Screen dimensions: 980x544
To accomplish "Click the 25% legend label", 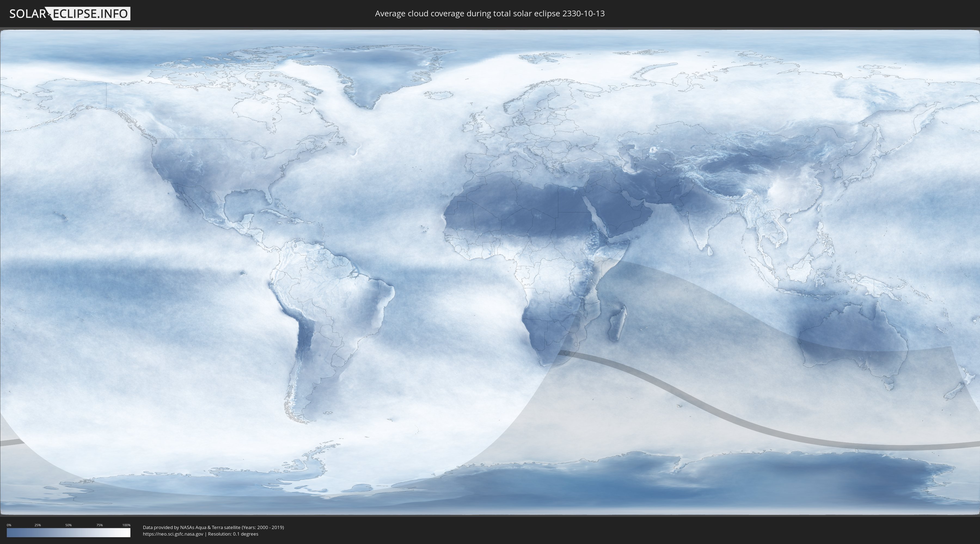I will [38, 525].
